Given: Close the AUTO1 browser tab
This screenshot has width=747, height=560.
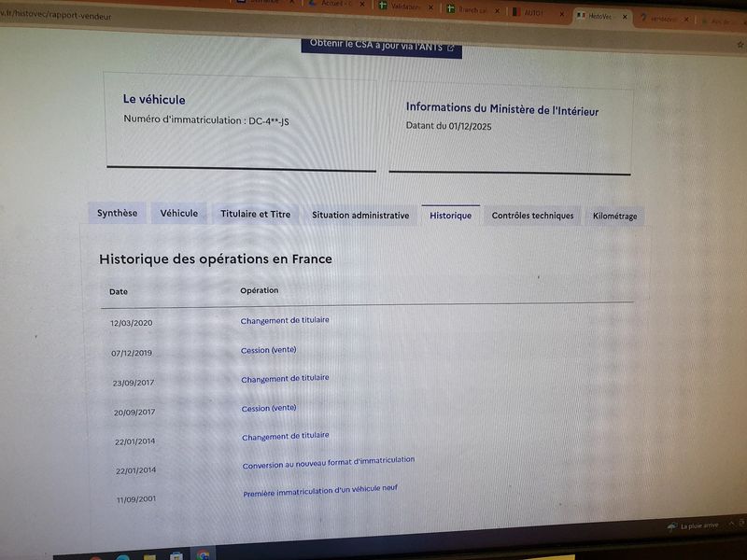Looking at the screenshot, I should [562, 14].
